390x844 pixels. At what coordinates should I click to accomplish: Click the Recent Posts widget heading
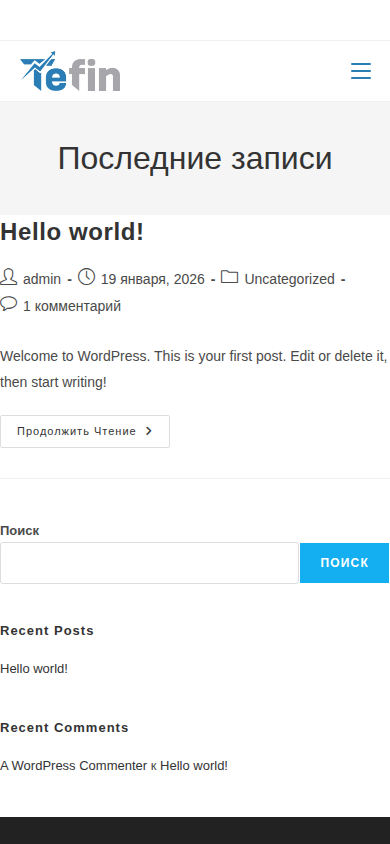[47, 630]
